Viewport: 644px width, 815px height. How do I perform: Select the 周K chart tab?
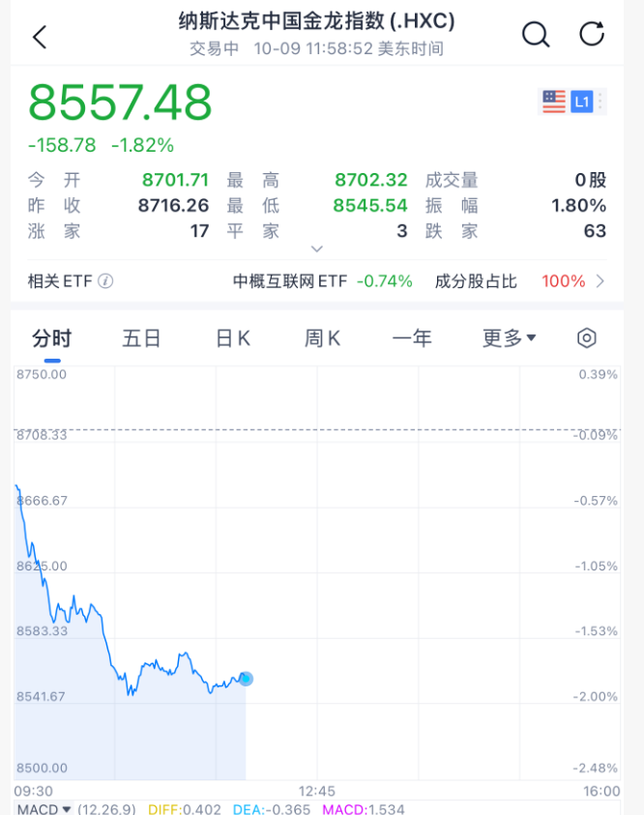coord(322,338)
